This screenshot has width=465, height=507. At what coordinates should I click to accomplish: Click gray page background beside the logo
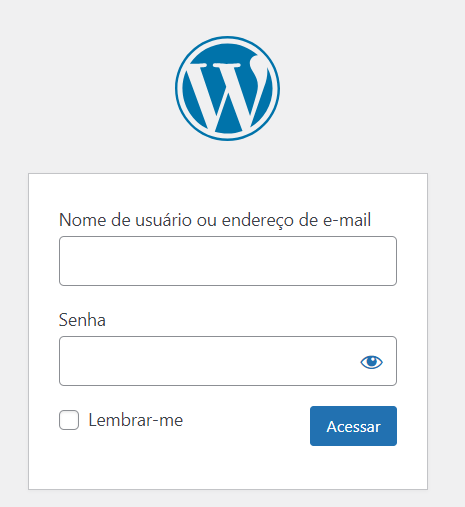pos(367,87)
